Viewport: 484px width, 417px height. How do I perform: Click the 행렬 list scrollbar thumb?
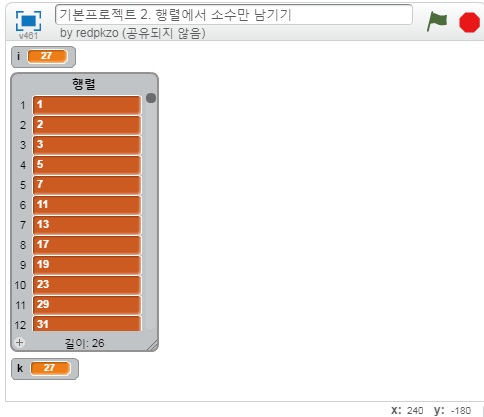click(x=151, y=98)
